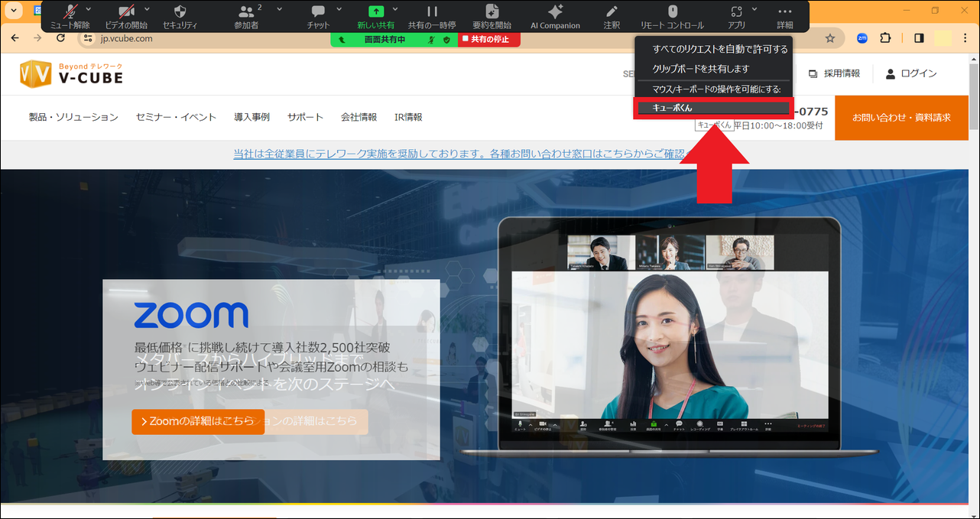Open the browser extensions puzzle icon

pos(886,38)
